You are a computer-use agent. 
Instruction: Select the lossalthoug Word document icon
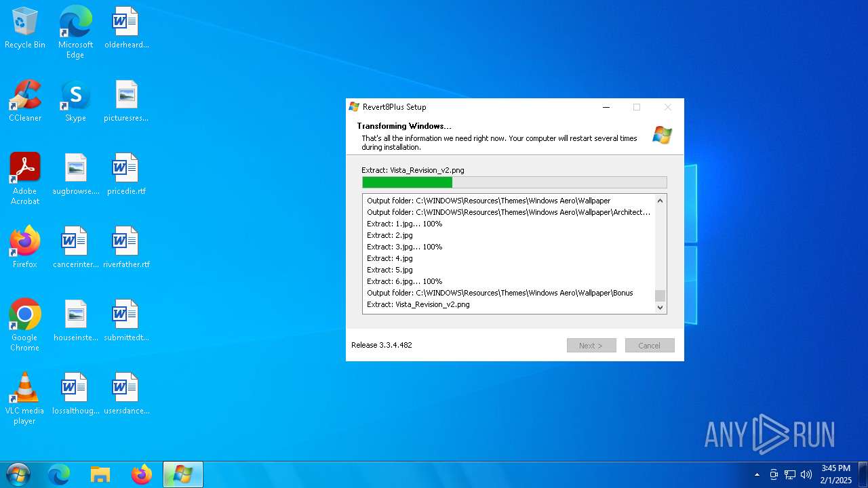(x=75, y=394)
